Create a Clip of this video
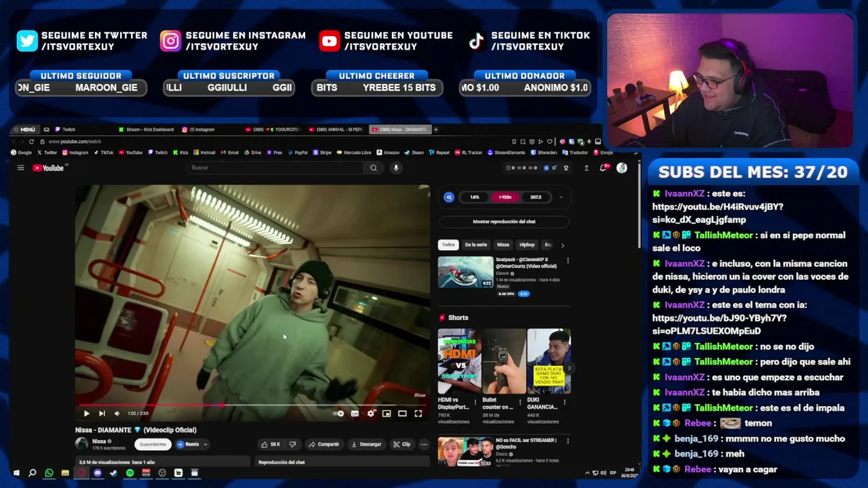The height and width of the screenshot is (488, 868). pos(402,445)
